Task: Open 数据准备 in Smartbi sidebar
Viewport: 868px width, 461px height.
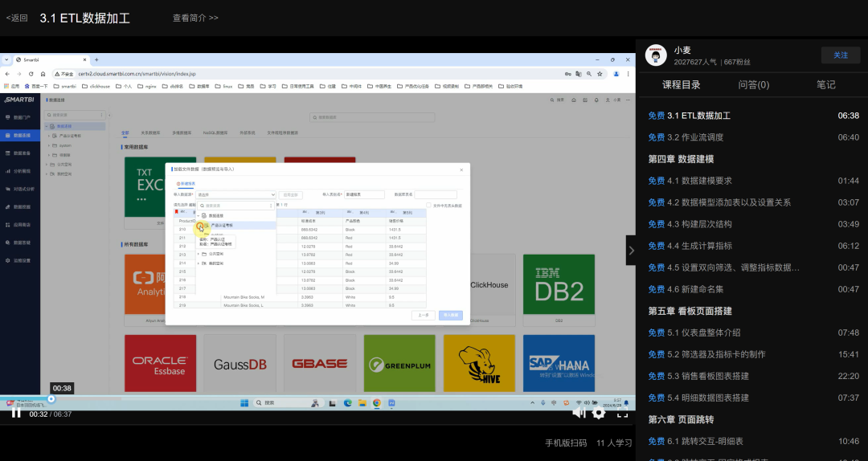Action: [x=20, y=153]
